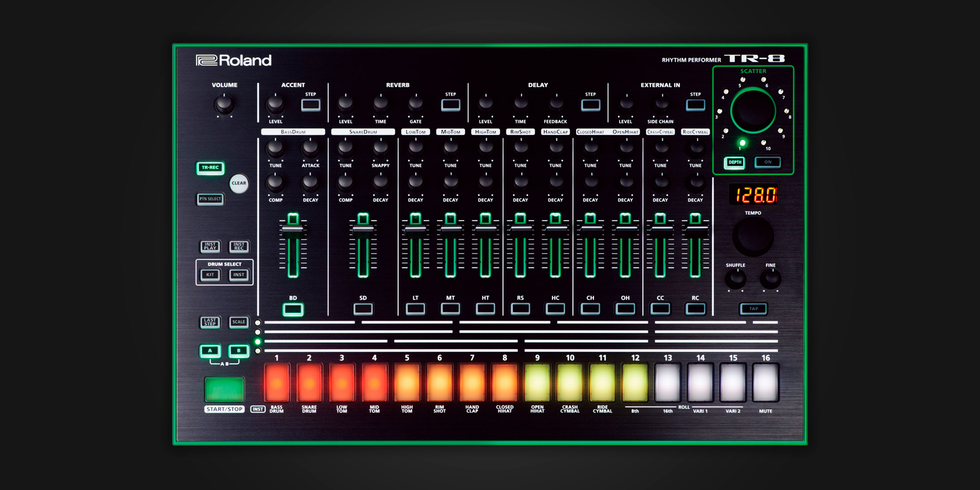
Task: Click the Reverb GATE knob
Action: [415, 103]
